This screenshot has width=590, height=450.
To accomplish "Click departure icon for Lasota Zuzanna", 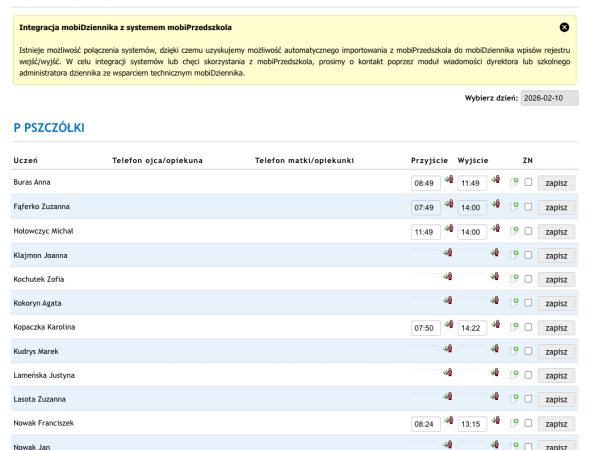I will [x=495, y=396].
